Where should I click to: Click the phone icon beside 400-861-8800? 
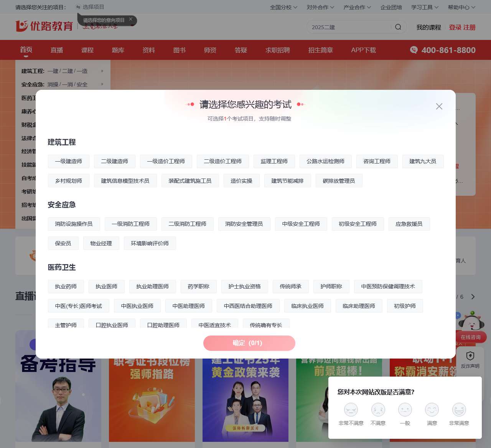click(x=414, y=50)
